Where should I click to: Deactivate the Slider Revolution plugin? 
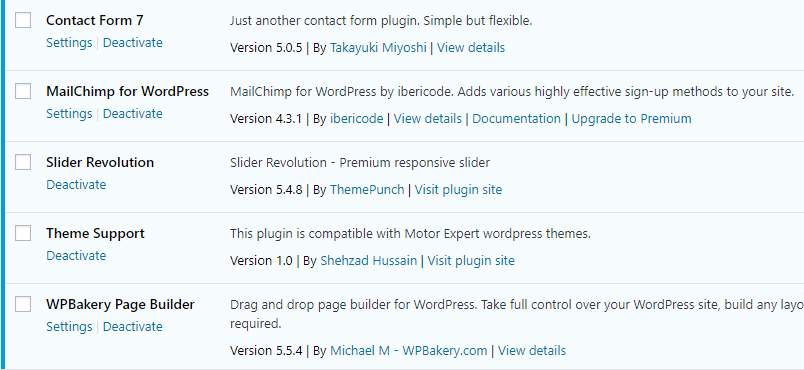coord(76,184)
